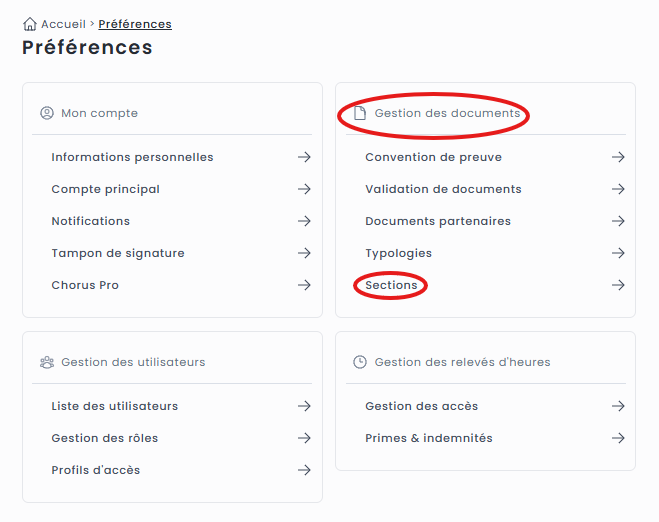This screenshot has height=522, width=659.
Task: Click the clock icon beside Gestion des relevés d'heures
Action: coord(360,362)
